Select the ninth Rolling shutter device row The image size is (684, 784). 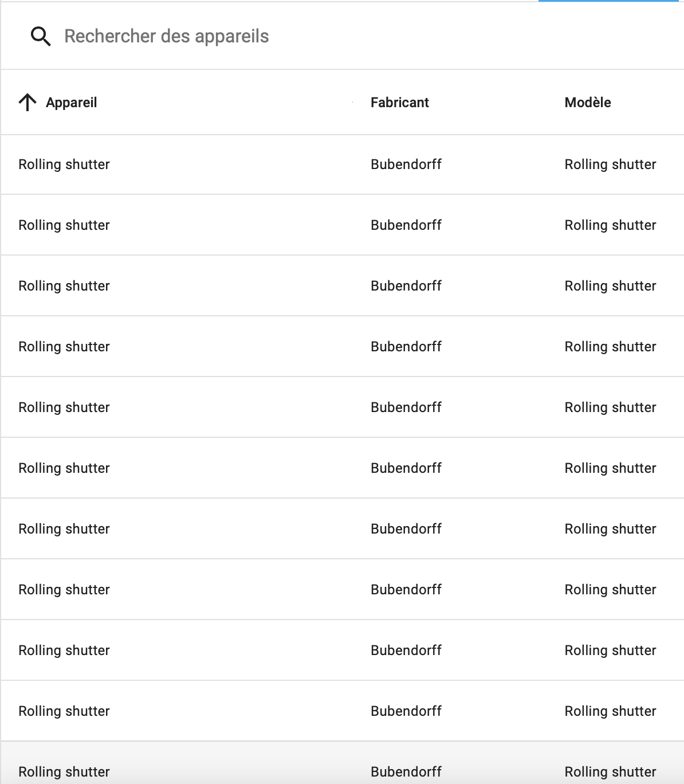tap(64, 650)
